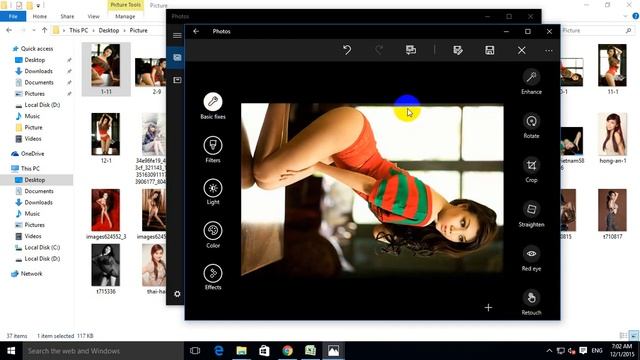640x360 pixels.
Task: Apply the Enhance tool
Action: [x=531, y=81]
